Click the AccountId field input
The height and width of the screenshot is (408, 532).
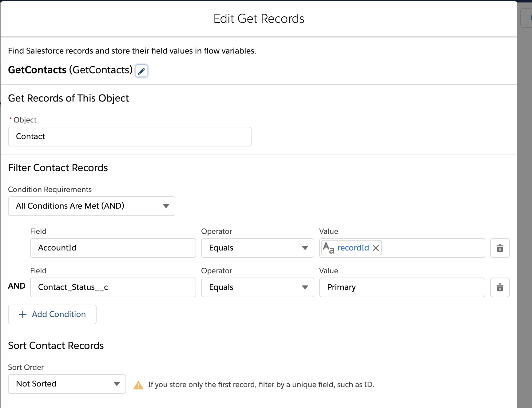click(113, 248)
